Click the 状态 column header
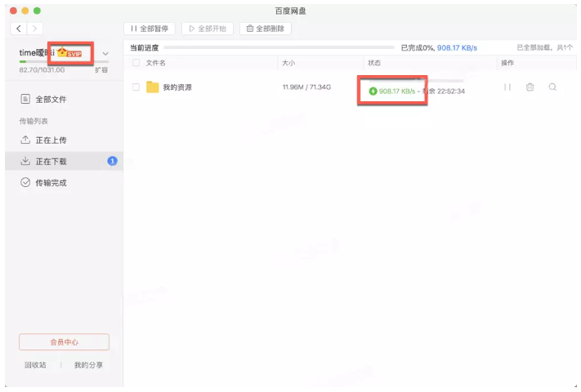This screenshot has width=581, height=392. coord(374,63)
